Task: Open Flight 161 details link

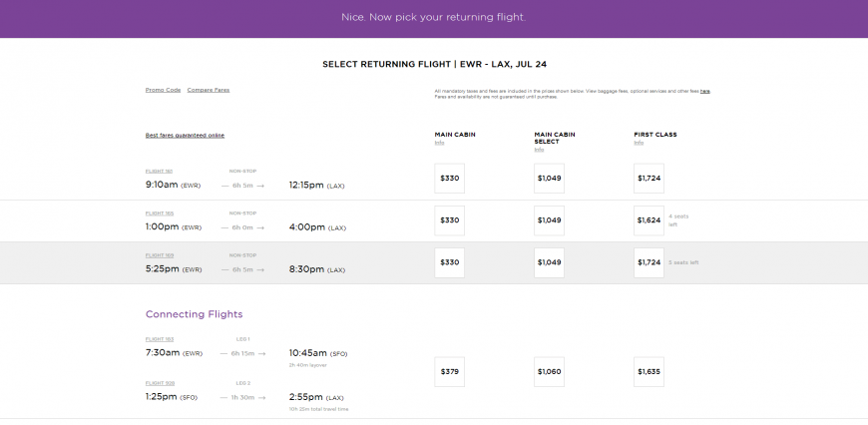Action: click(x=159, y=171)
